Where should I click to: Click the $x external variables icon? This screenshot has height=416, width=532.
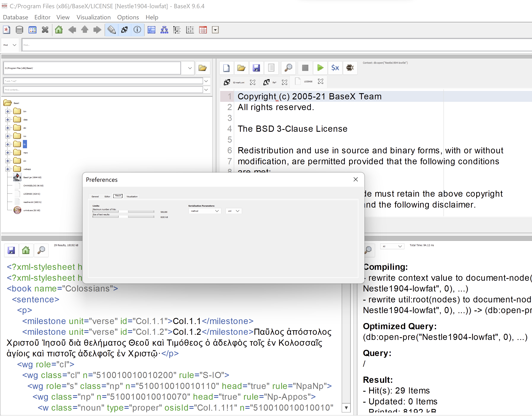[x=335, y=68]
